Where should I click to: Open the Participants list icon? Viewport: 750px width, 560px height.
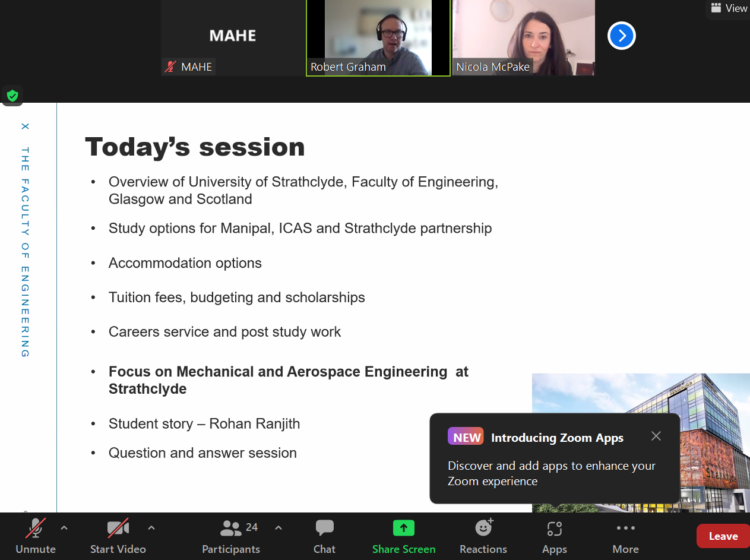coord(231,528)
